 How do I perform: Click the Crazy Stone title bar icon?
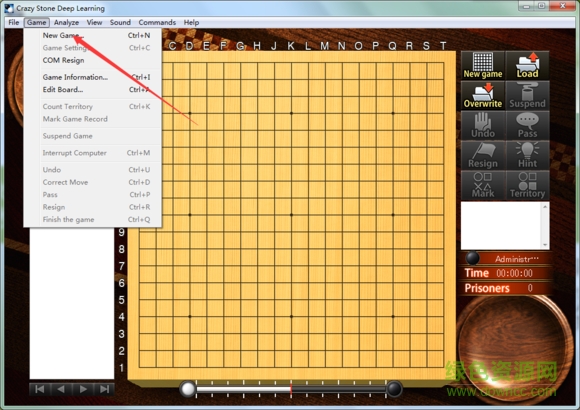point(9,8)
